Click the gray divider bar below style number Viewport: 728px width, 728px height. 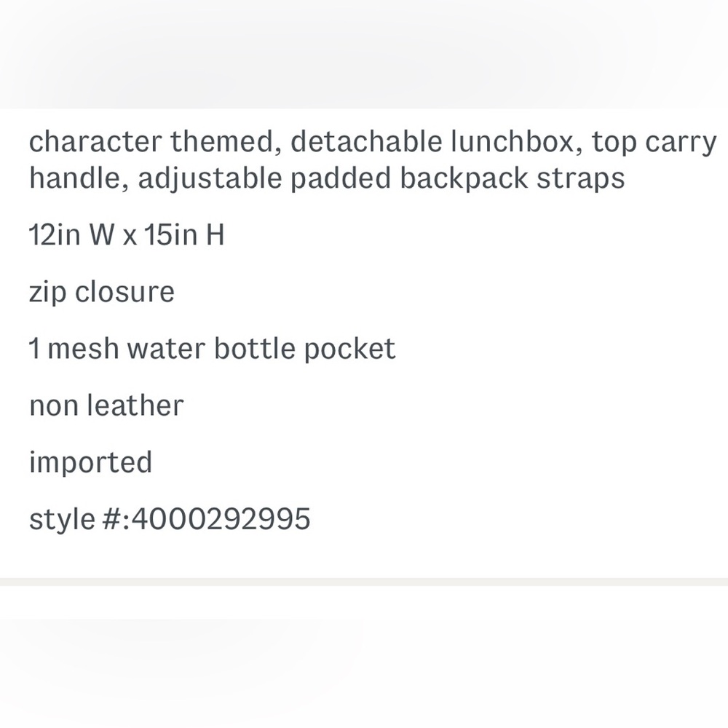click(364, 582)
